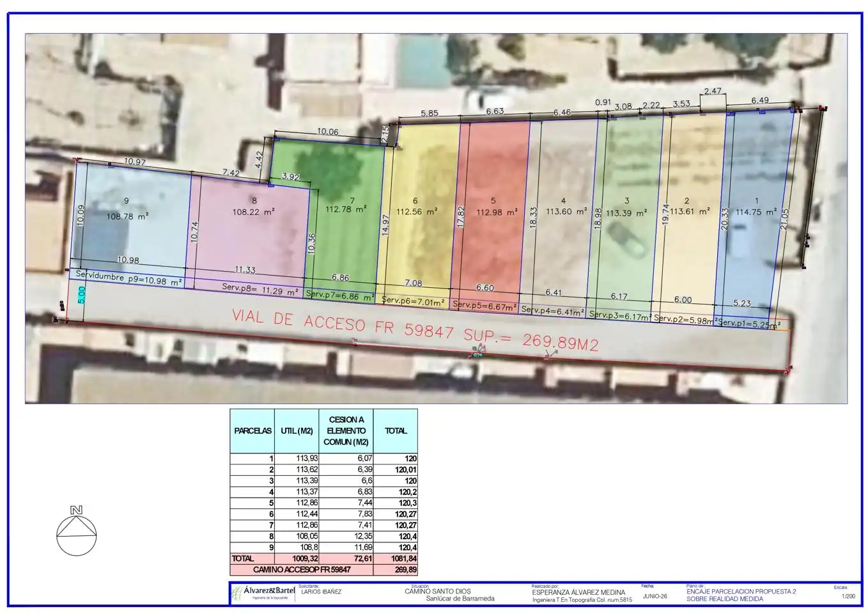868x614 pixels.
Task: Click the UTIL (M2) column header
Action: 297,431
